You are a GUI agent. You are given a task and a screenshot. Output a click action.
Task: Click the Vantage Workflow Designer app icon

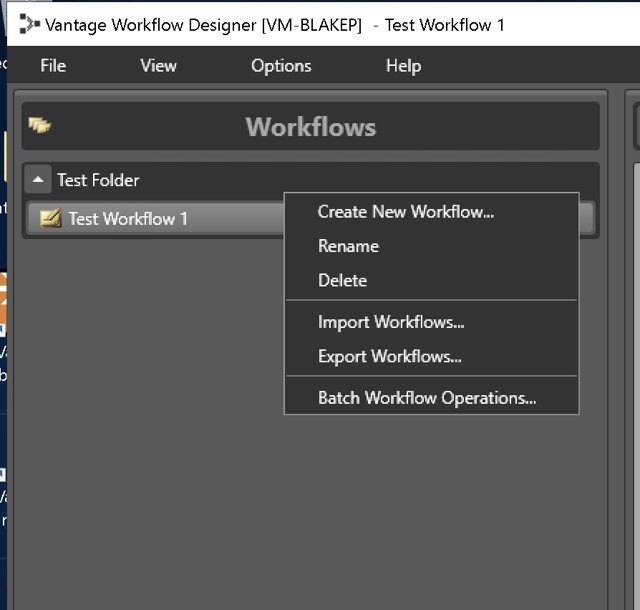(29, 24)
